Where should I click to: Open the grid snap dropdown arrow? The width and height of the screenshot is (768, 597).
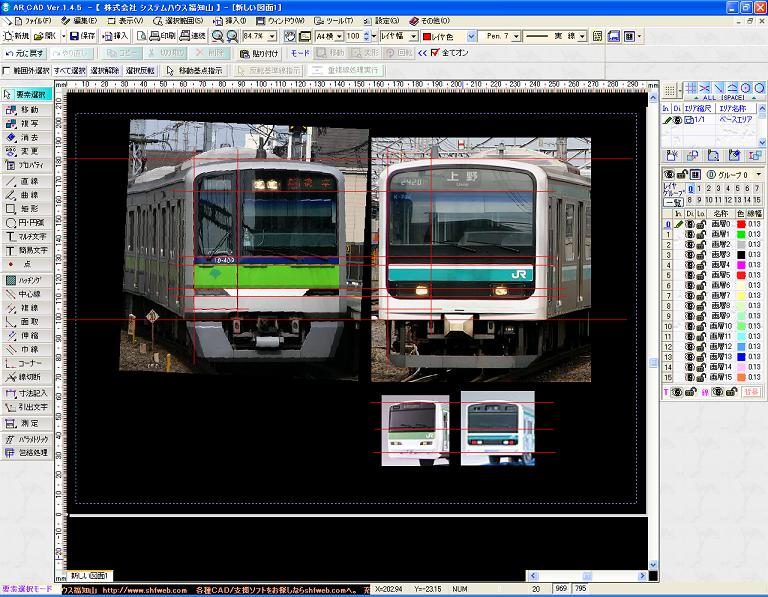(680, 90)
